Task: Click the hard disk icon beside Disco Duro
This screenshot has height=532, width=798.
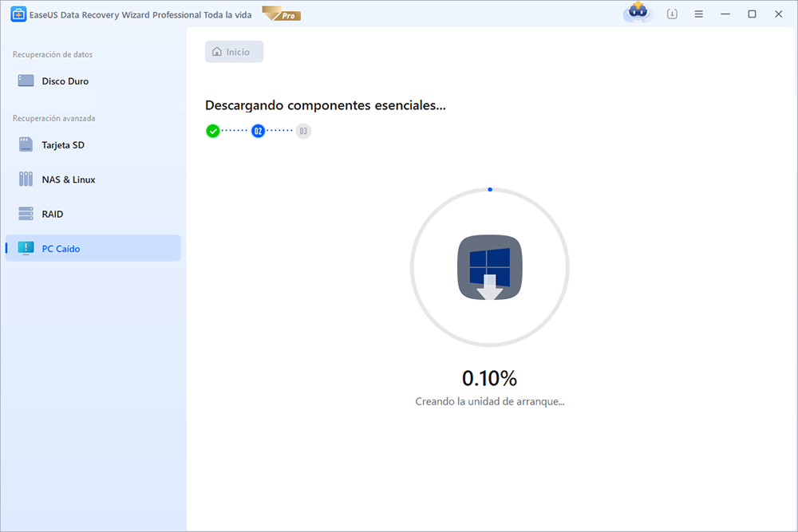Action: (x=26, y=81)
